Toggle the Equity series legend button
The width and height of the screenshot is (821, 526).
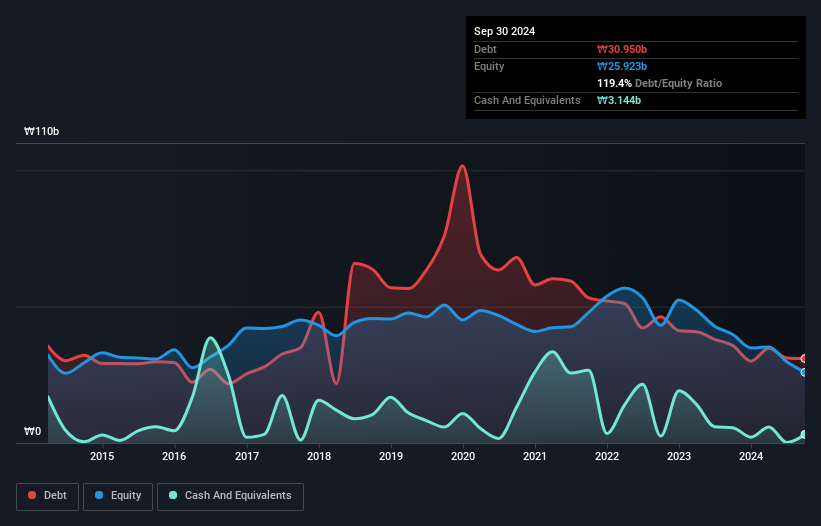pos(118,497)
